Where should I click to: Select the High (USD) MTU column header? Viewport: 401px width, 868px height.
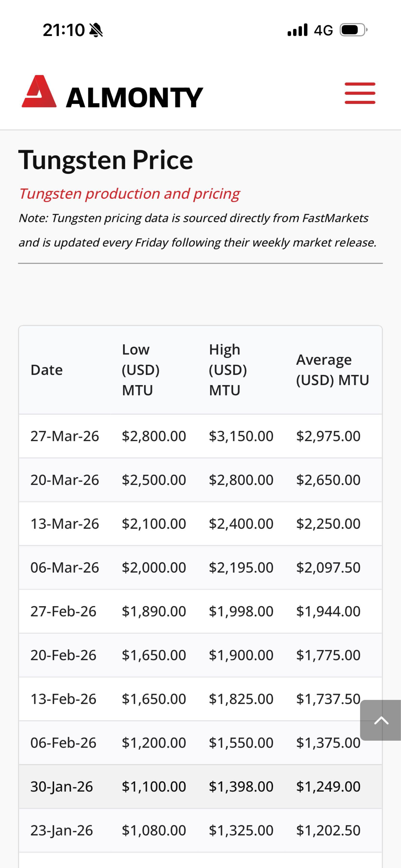(x=228, y=370)
